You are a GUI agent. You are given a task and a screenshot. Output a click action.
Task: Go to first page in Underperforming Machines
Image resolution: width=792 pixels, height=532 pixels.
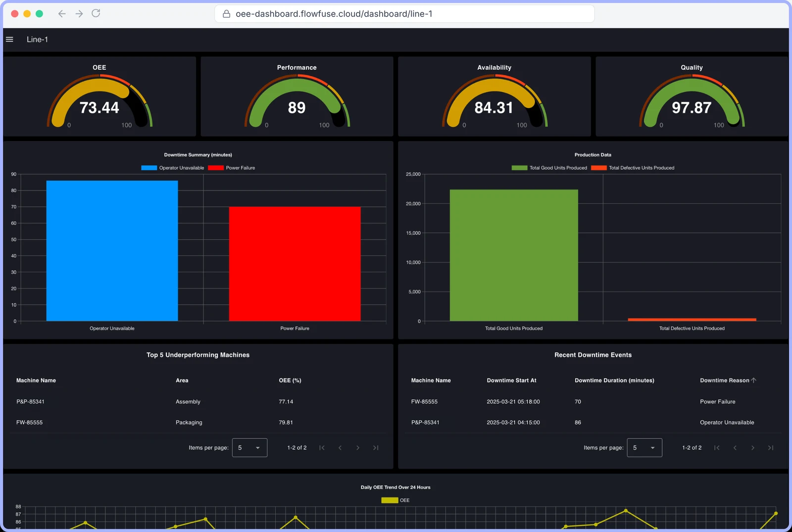(x=322, y=448)
